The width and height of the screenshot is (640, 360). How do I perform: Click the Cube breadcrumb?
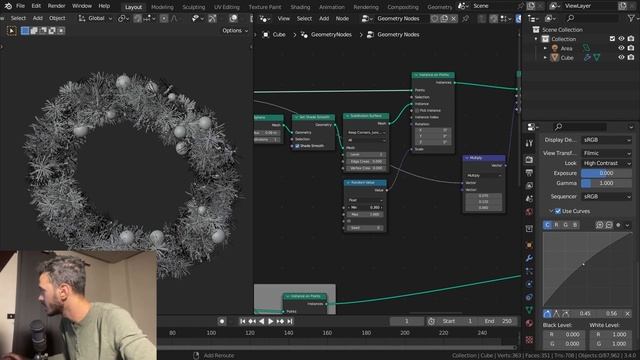(x=274, y=35)
